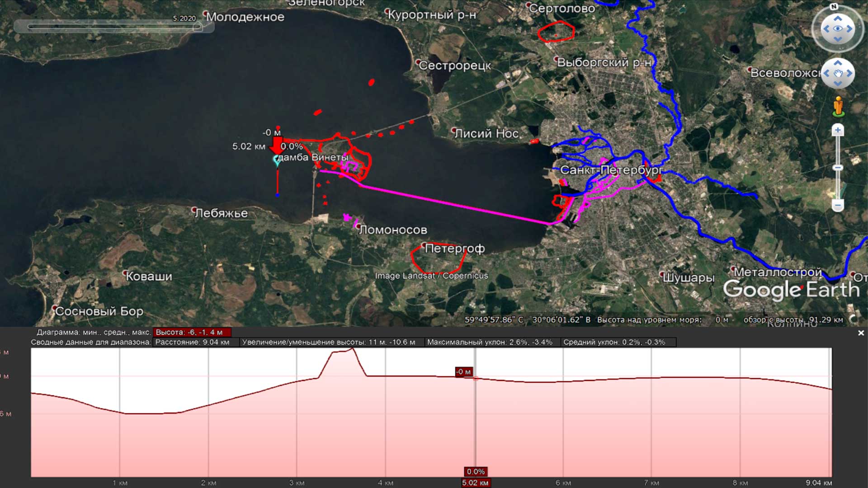The image size is (868, 488).
Task: Click the дамба Винеты placemark label
Action: point(313,157)
